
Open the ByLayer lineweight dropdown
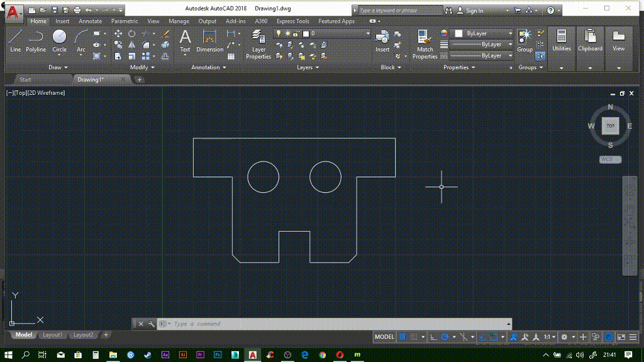482,45
